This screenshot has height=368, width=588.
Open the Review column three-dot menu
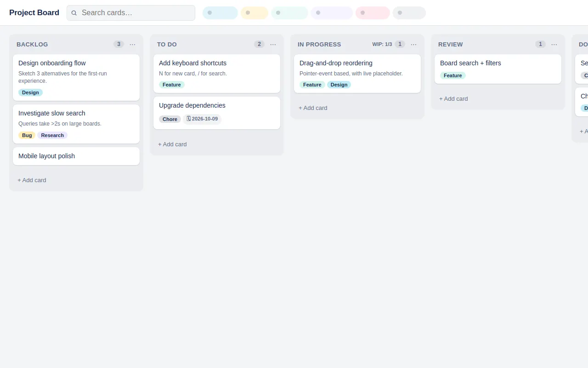click(x=554, y=45)
